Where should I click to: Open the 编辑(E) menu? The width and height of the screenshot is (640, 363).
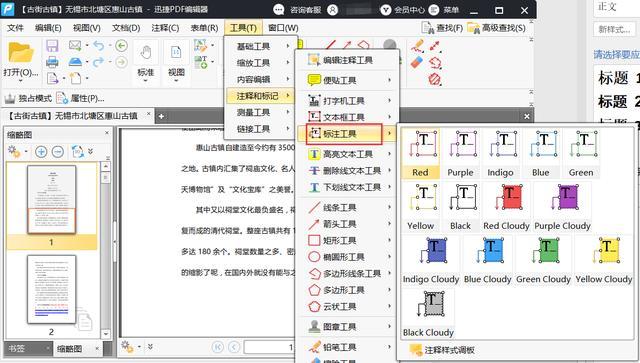click(48, 28)
